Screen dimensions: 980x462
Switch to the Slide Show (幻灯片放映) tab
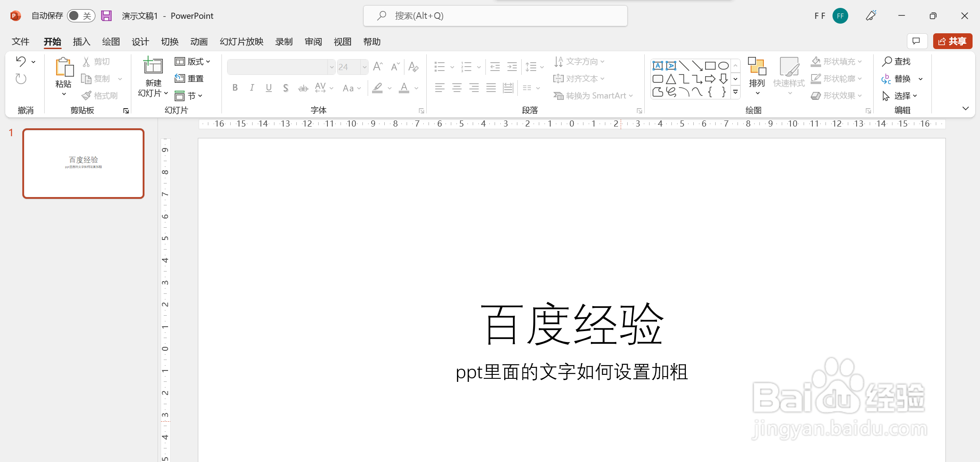point(242,42)
